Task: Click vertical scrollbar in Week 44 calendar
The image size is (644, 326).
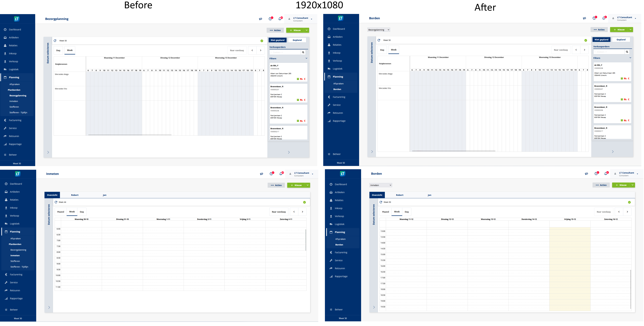Action: coord(305,240)
